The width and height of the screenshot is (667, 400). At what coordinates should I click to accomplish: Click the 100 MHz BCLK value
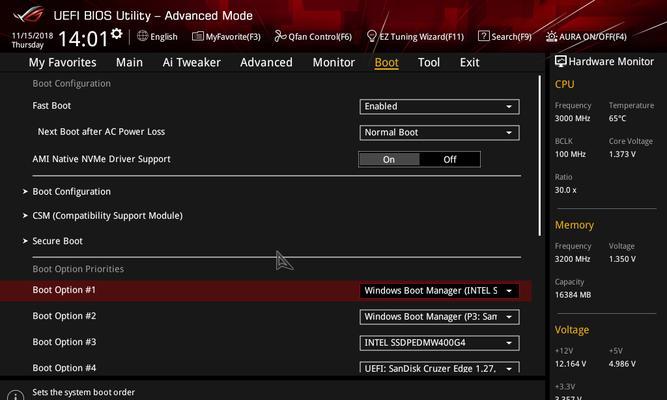pos(570,154)
